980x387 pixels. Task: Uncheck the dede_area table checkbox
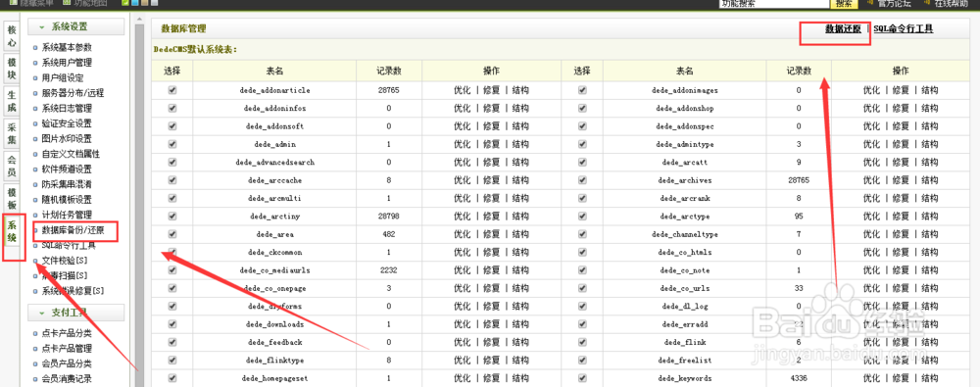tap(172, 234)
